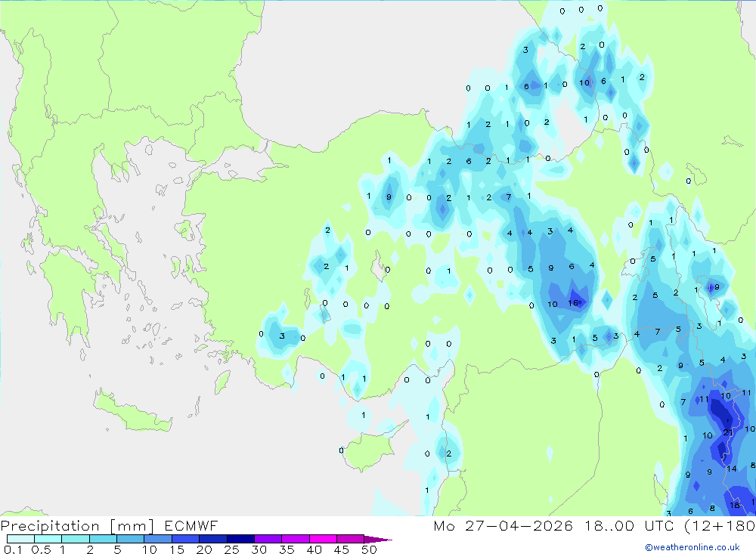Screen dimensions: 756x554
Task: Click the '14' precipitation value on the map
Action: pyautogui.click(x=731, y=468)
